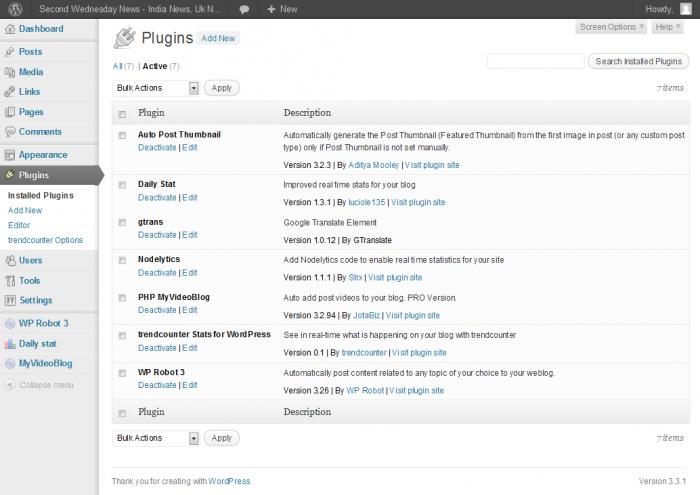Click the WordPress link in footer
Screen dimensions: 700x495
pyautogui.click(x=229, y=481)
